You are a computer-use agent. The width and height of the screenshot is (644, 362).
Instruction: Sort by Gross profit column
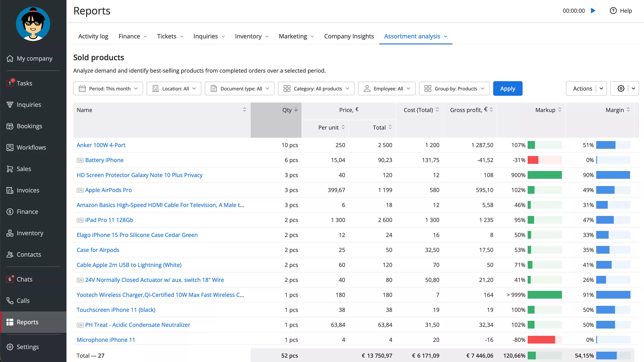(x=491, y=110)
